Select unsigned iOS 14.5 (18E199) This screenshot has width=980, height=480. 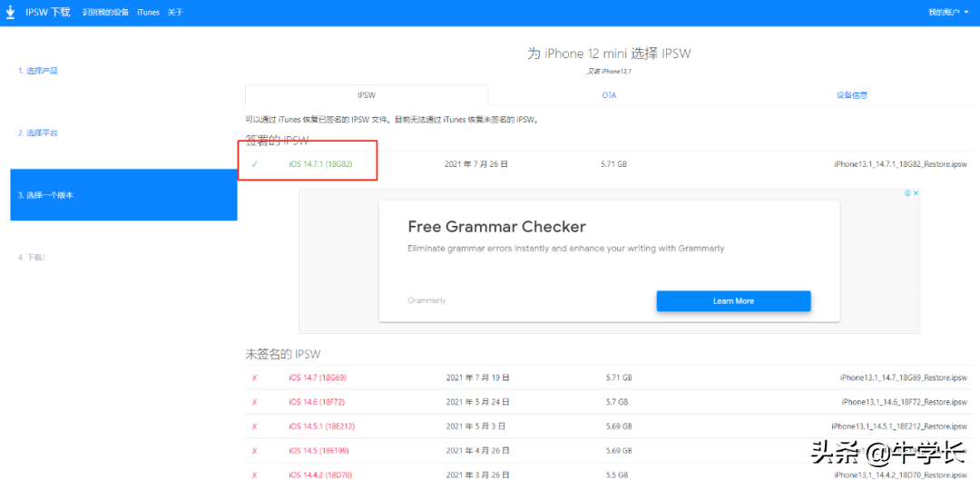[318, 451]
